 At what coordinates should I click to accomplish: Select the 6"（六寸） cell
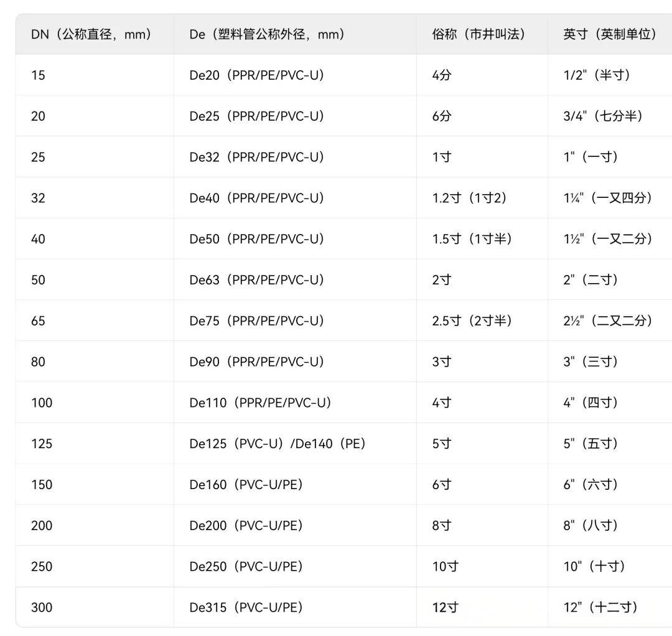pyautogui.click(x=590, y=485)
